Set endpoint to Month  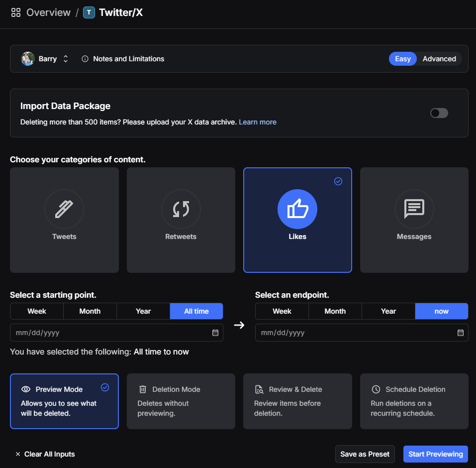coord(335,311)
